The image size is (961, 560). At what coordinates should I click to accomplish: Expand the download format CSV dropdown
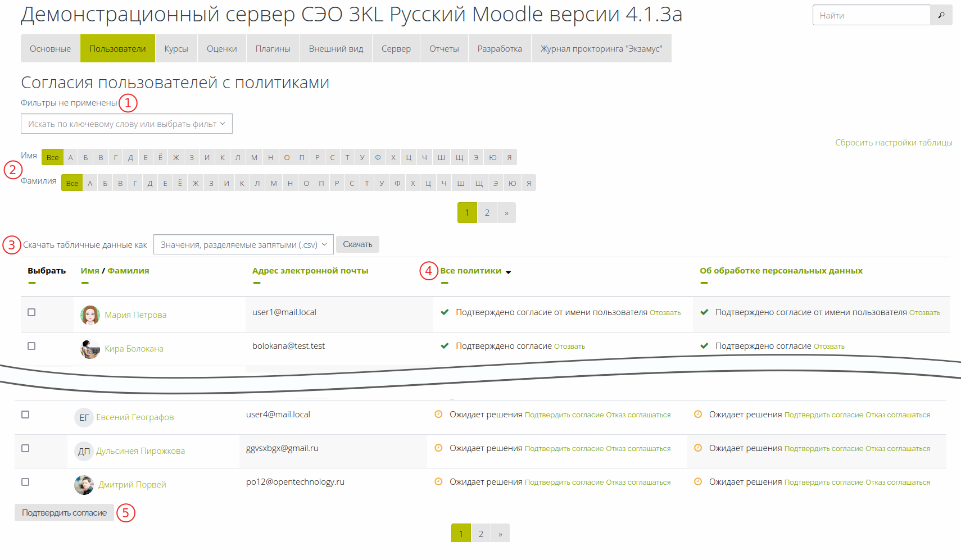coord(243,244)
